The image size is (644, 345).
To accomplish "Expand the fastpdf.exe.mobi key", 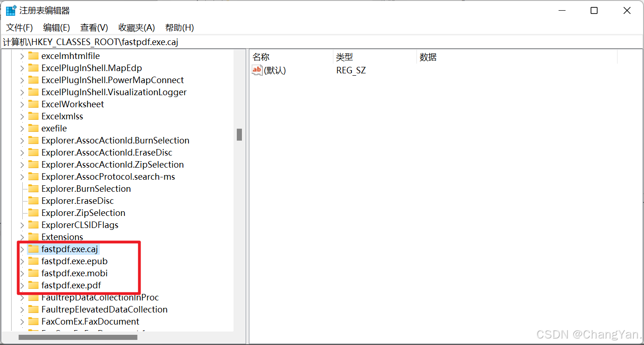I will point(22,273).
